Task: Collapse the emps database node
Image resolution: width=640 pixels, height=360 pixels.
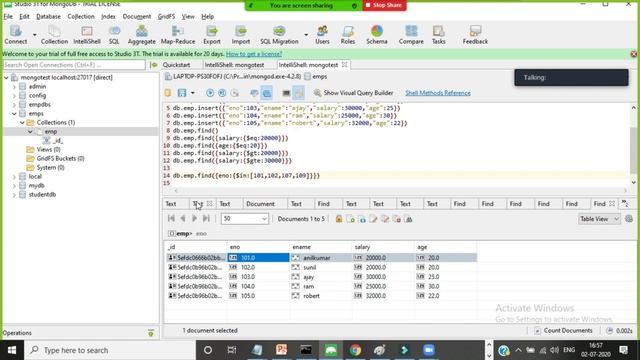Action: (x=14, y=113)
